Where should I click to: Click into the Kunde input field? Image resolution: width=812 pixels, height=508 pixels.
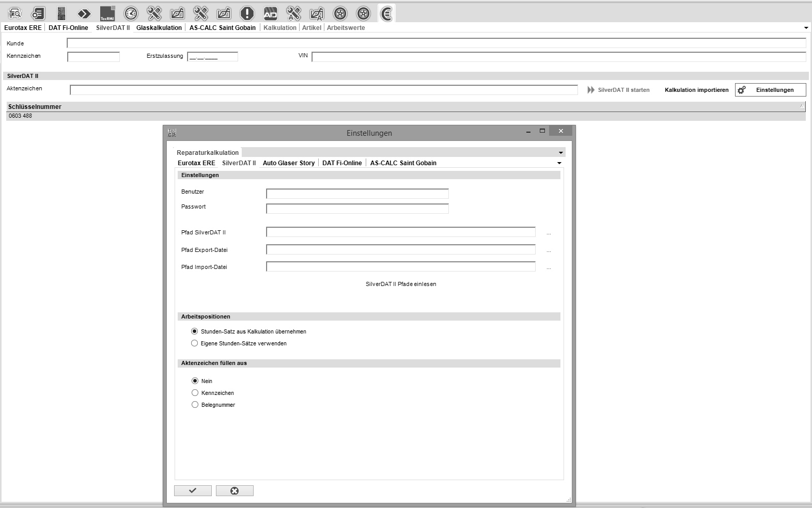pyautogui.click(x=436, y=43)
